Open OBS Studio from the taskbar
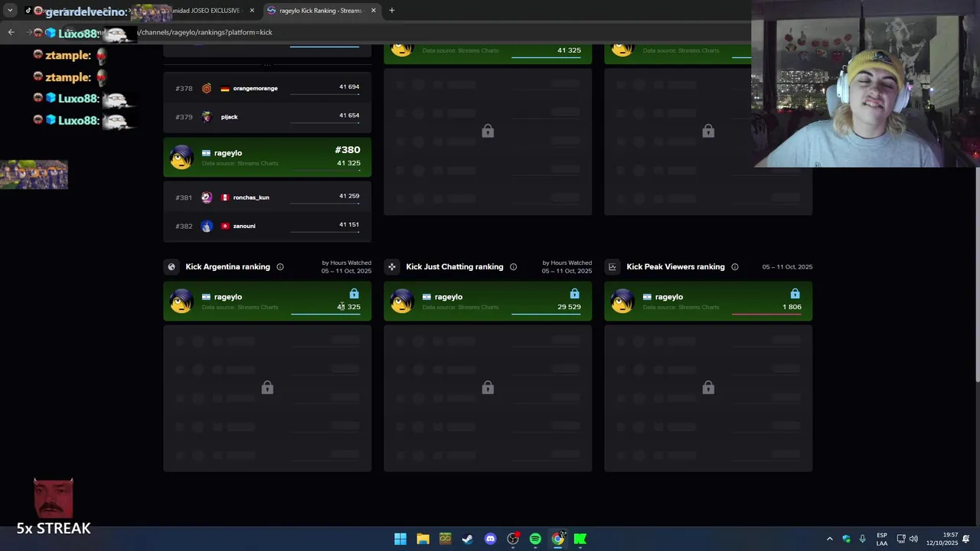 click(x=513, y=539)
